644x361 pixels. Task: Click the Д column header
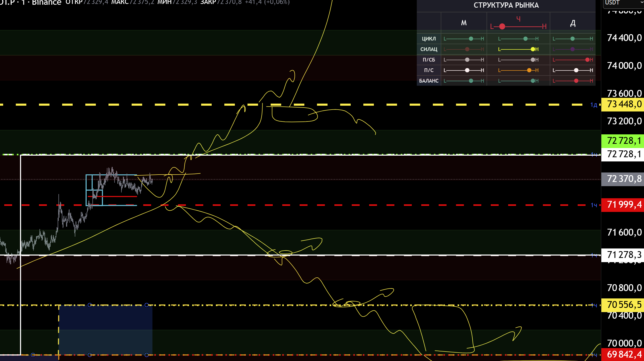pos(573,23)
